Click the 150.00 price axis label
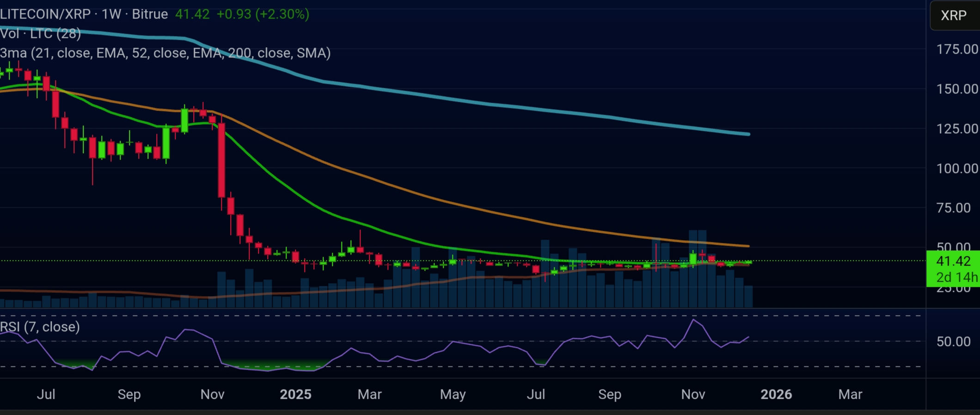This screenshot has height=415, width=980. point(957,88)
